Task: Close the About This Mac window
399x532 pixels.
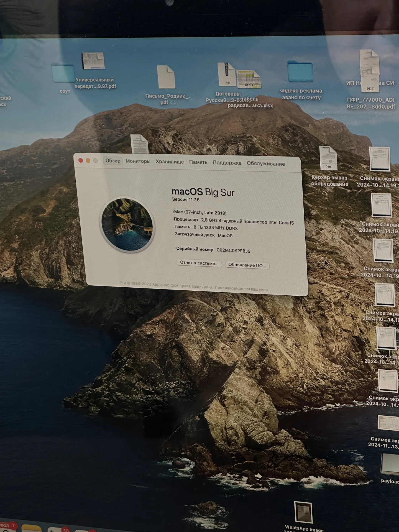Action: coord(81,160)
